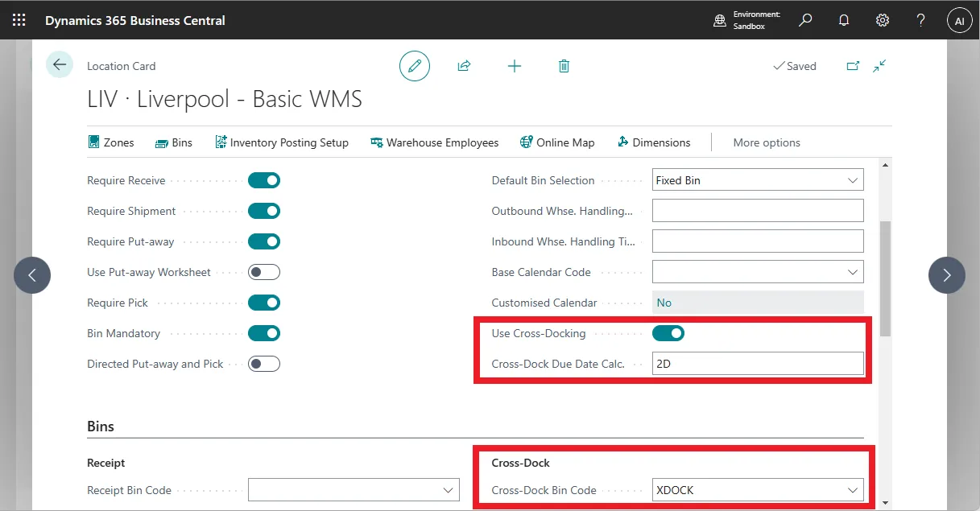
Task: Open Inventory Posting Setup
Action: [282, 142]
